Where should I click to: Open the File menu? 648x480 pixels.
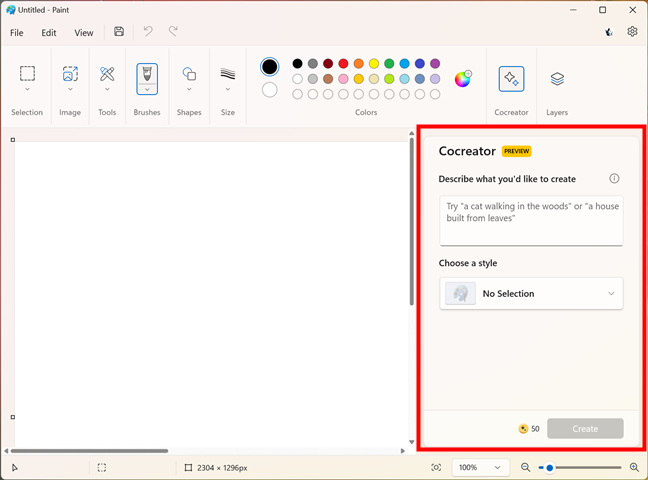coord(17,33)
